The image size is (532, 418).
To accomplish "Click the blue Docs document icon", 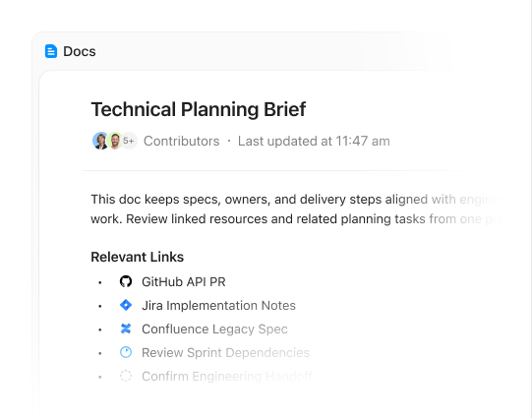I will coord(51,51).
